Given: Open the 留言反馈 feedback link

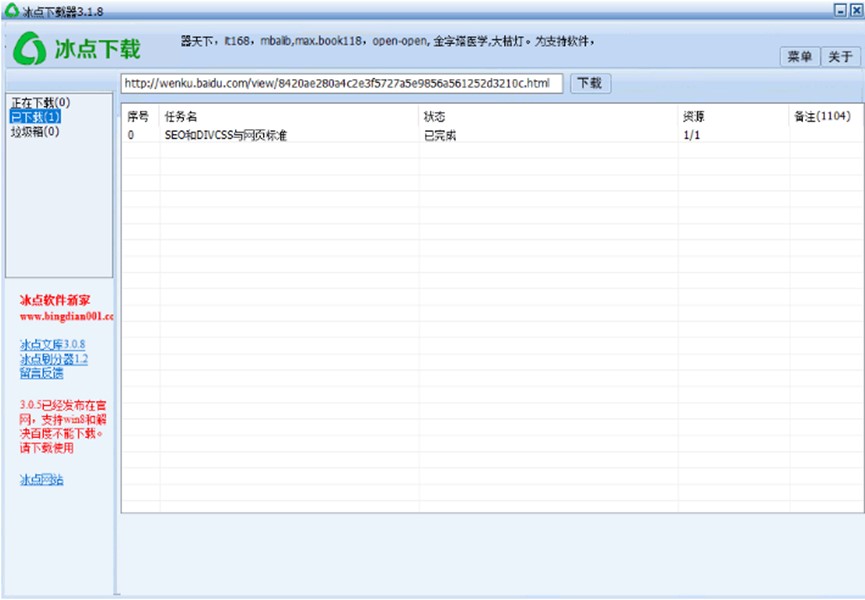Looking at the screenshot, I should 41,373.
